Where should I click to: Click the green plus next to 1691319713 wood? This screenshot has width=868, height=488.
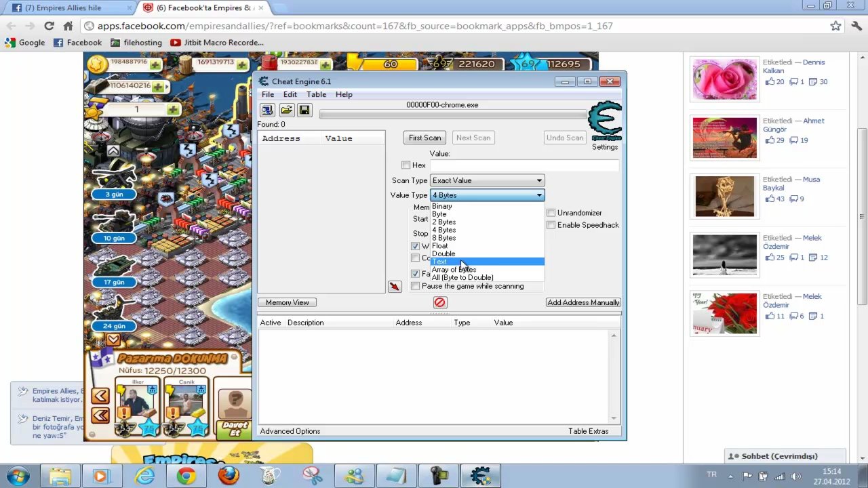243,65
